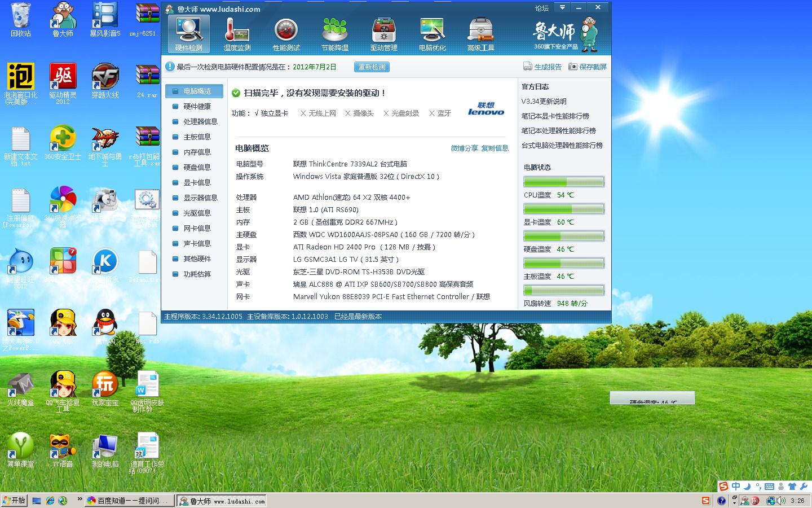Open the 火线魔盒 desktop shortcut
This screenshot has height=508, width=812.
[21, 388]
